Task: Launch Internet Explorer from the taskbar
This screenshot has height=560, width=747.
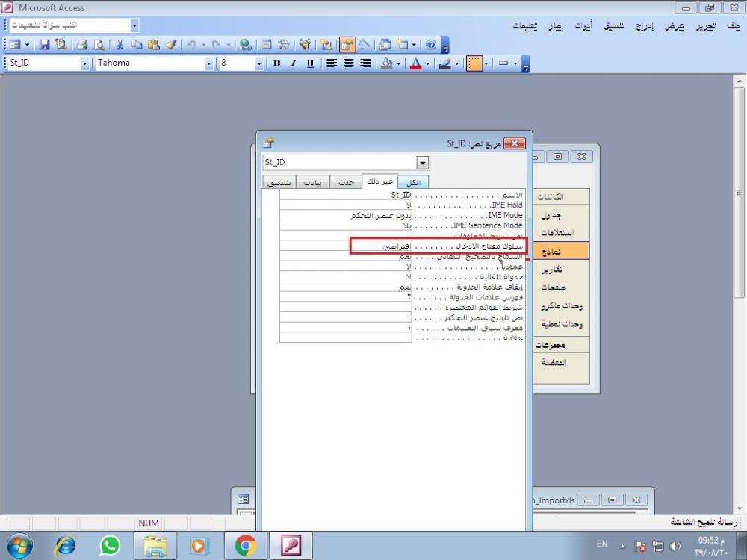Action: click(66, 546)
